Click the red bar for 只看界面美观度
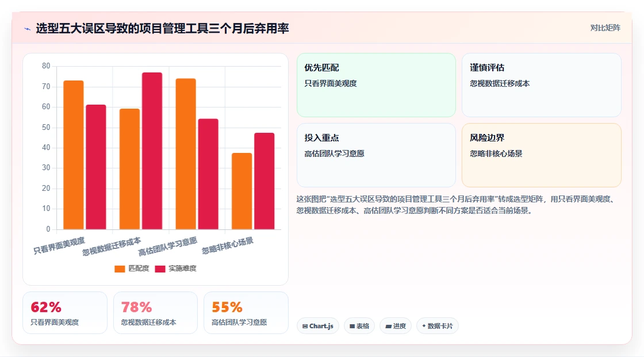This screenshot has height=357, width=644. [x=95, y=167]
